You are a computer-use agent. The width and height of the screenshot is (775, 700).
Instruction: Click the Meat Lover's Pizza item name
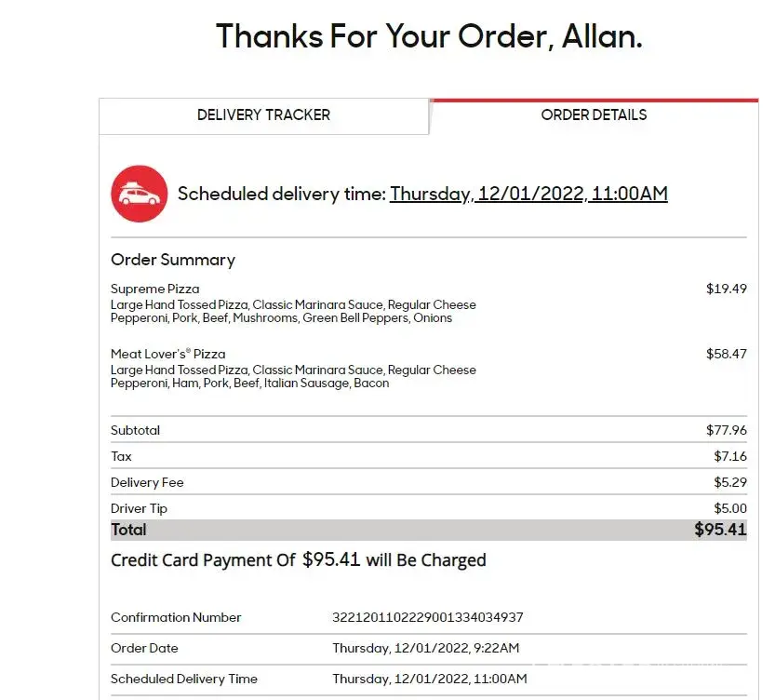pyautogui.click(x=168, y=354)
